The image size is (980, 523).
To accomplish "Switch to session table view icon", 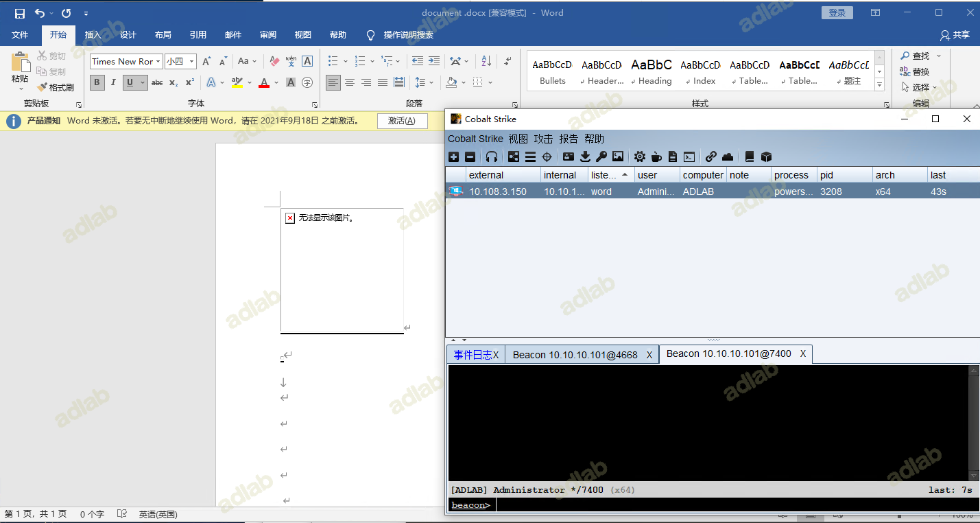I will pyautogui.click(x=530, y=156).
